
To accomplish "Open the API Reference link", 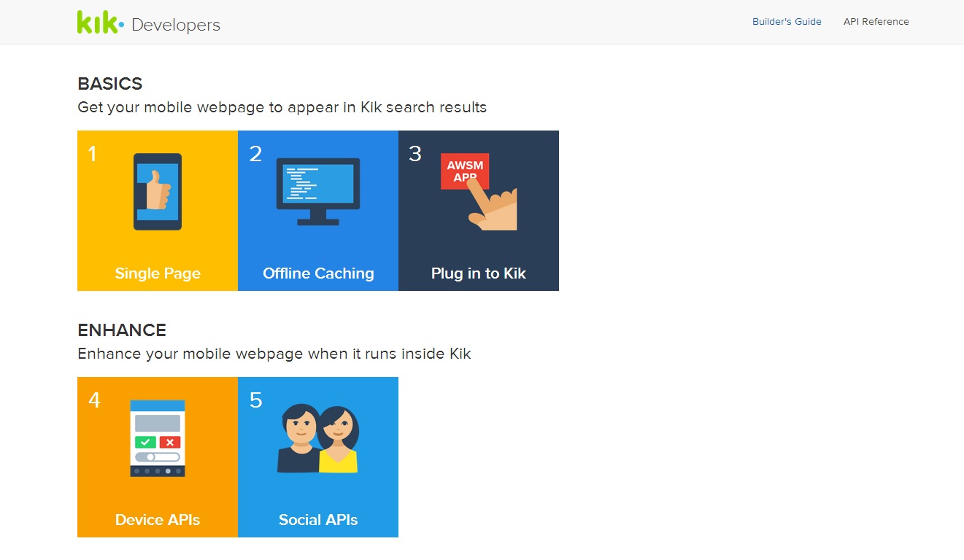I will [x=876, y=22].
